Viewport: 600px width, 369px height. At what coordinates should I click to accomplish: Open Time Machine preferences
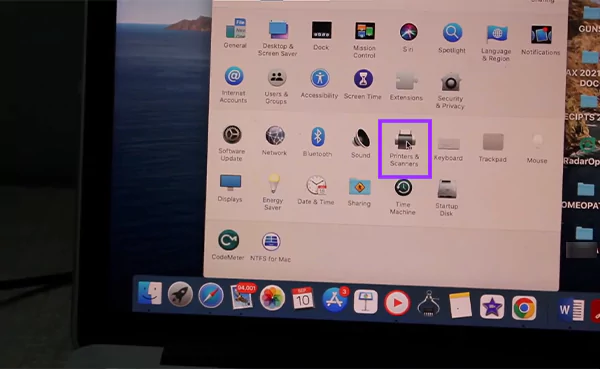click(x=403, y=197)
